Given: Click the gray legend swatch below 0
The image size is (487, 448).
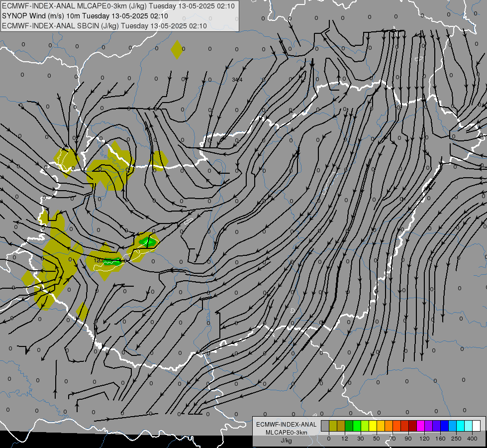Looking at the screenshot, I should tap(325, 426).
